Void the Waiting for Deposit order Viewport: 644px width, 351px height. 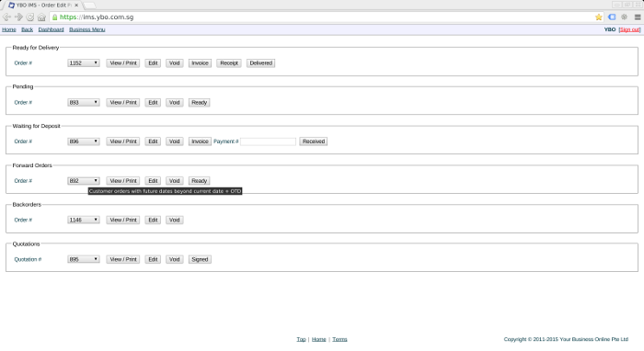coord(175,142)
